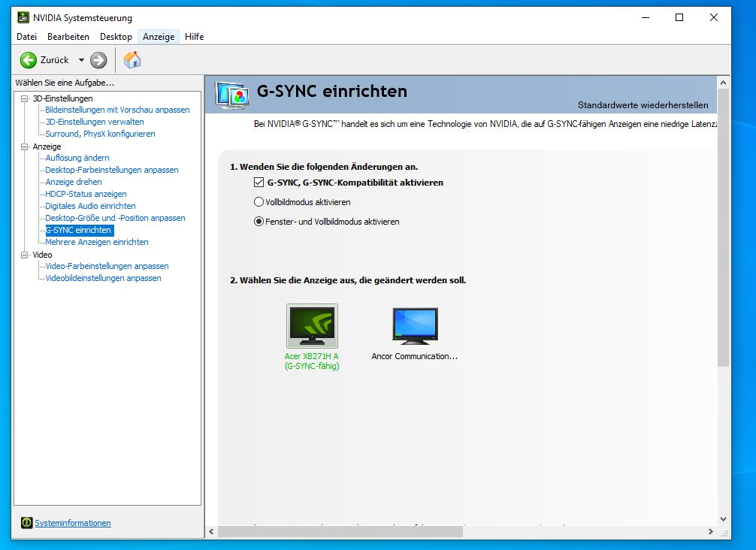Click the green Zurück back arrow icon
Viewport: 756px width, 550px height.
(x=29, y=60)
